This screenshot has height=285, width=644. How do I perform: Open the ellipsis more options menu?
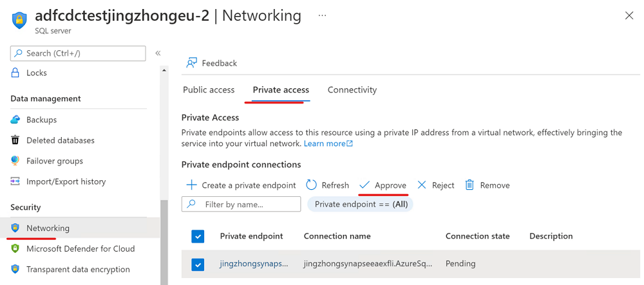click(x=322, y=15)
